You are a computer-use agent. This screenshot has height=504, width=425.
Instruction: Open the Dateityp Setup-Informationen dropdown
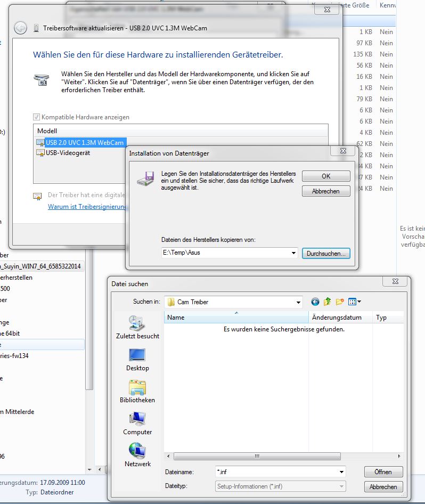click(x=281, y=486)
